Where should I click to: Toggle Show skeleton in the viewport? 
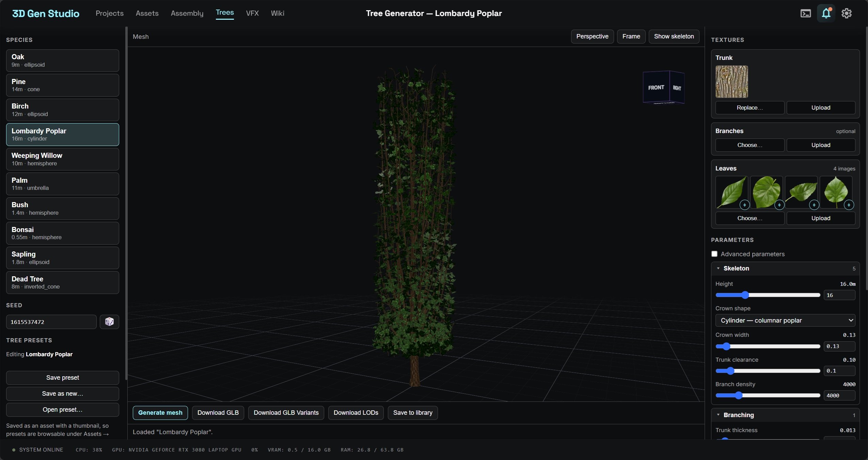tap(674, 36)
